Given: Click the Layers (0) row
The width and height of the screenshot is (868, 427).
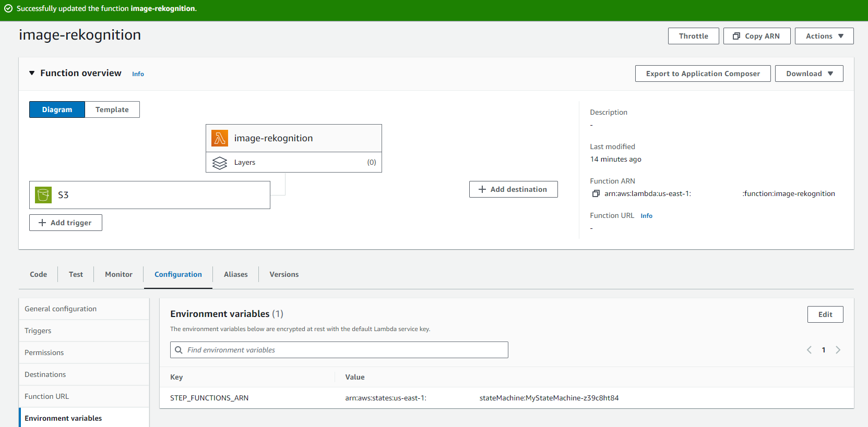Looking at the screenshot, I should coord(294,162).
